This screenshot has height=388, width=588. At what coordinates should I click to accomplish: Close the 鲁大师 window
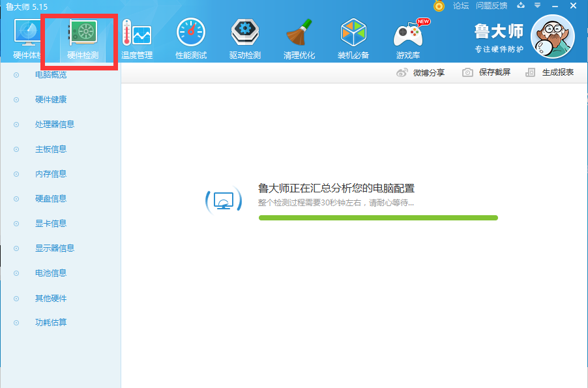pos(573,6)
